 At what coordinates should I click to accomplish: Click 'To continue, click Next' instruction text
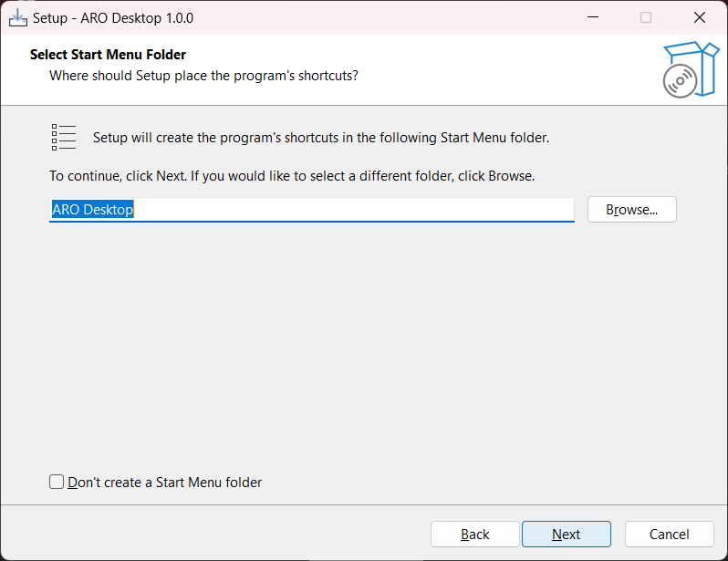292,176
